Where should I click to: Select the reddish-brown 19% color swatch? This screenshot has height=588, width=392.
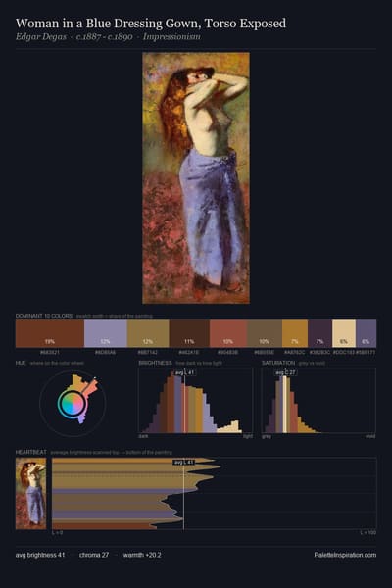pyautogui.click(x=50, y=333)
